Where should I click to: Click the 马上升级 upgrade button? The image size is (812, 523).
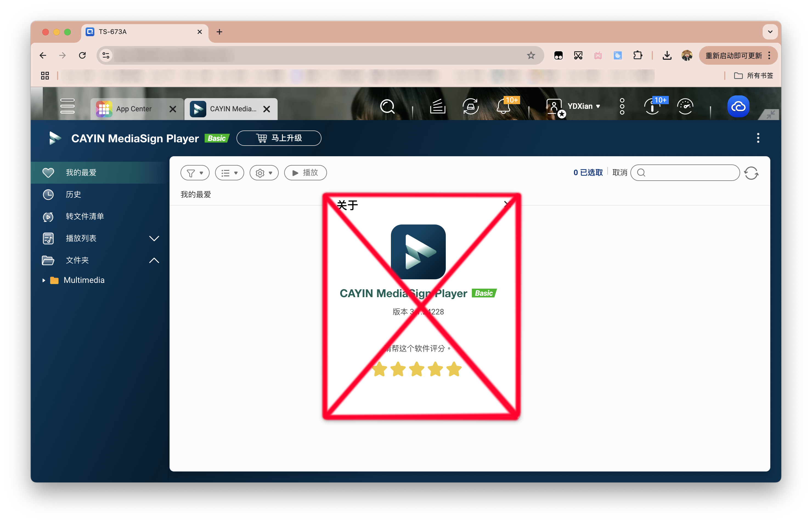tap(279, 138)
